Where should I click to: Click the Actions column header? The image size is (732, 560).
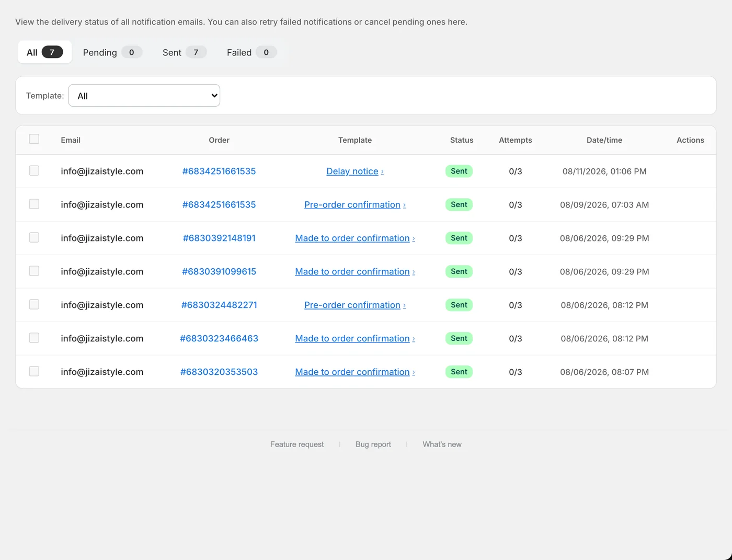tap(690, 140)
